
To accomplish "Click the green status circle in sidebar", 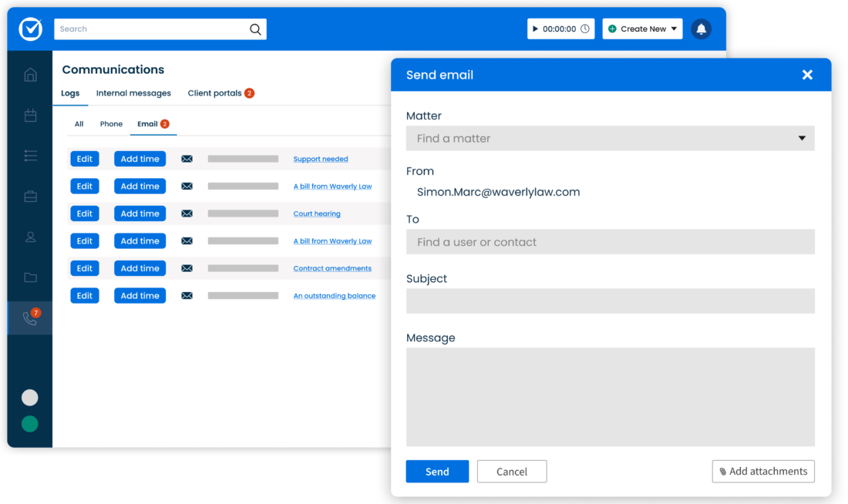I will (x=30, y=424).
